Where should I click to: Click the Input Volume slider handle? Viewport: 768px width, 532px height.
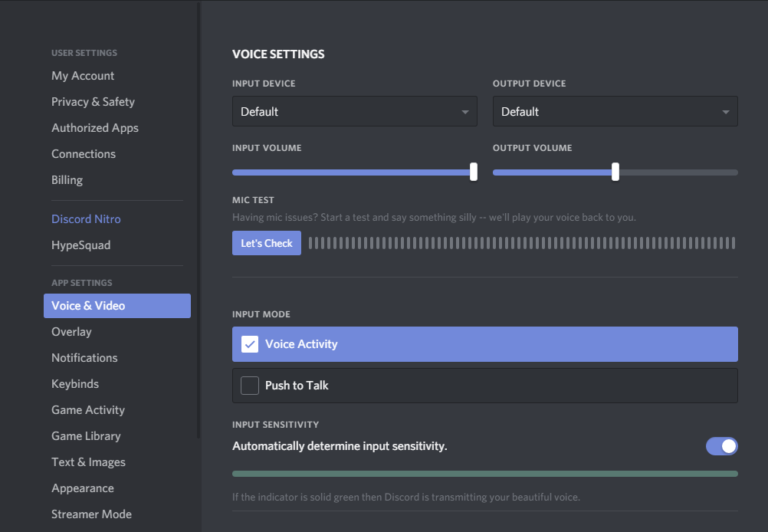[473, 172]
